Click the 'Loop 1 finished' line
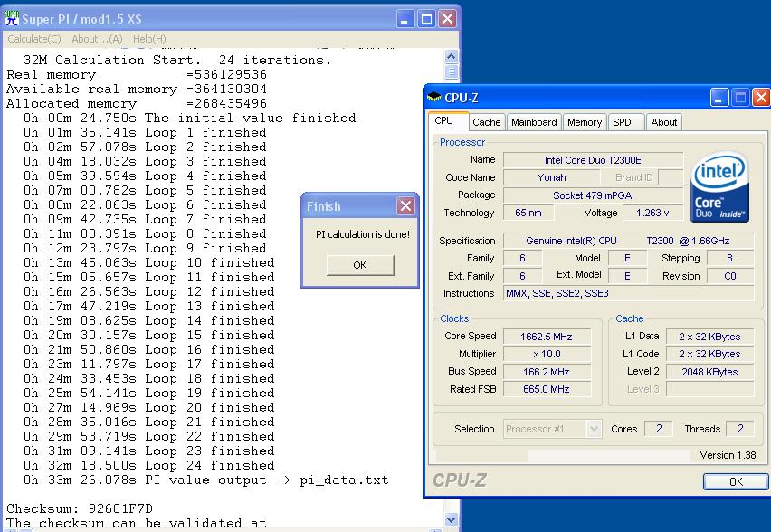Screen dimensions: 771x532 (145, 132)
